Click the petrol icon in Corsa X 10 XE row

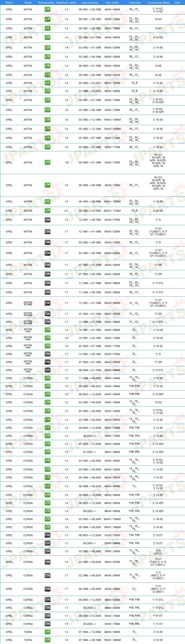(x=47, y=378)
